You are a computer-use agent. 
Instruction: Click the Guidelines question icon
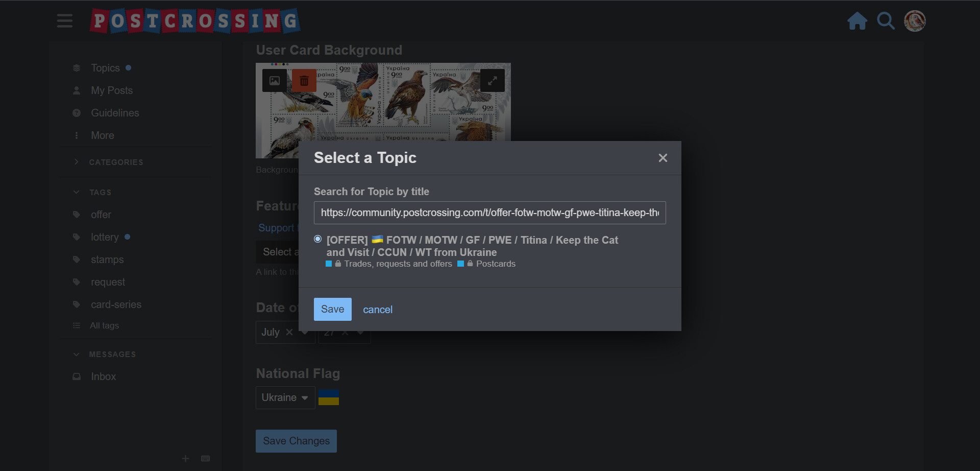77,113
